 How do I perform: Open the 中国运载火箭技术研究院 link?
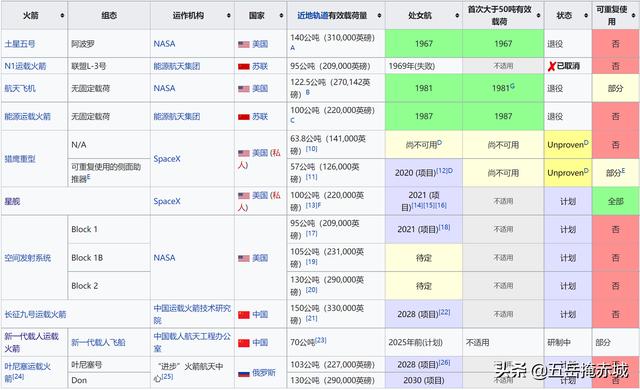[x=192, y=314]
